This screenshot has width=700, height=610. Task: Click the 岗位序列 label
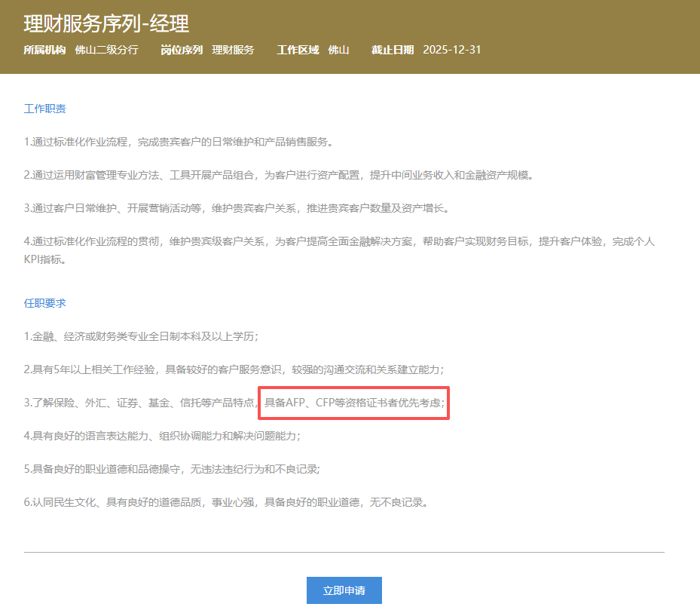pos(182,50)
